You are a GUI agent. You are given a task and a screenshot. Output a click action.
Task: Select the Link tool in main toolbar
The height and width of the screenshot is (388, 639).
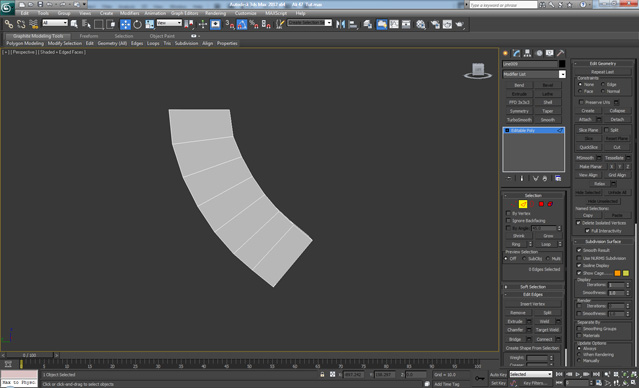9,24
